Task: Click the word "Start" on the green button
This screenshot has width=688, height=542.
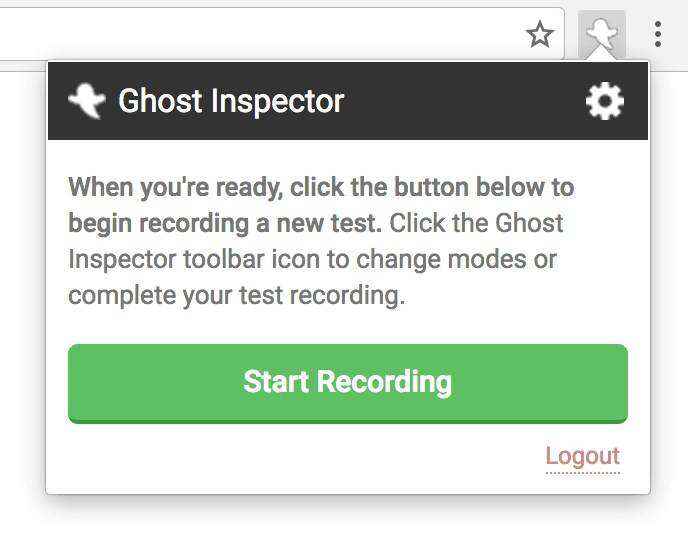Action: point(277,382)
